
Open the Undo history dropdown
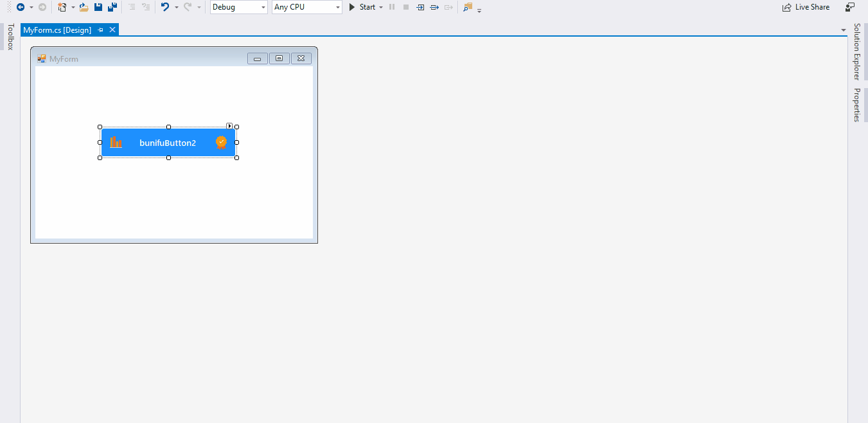click(x=177, y=7)
